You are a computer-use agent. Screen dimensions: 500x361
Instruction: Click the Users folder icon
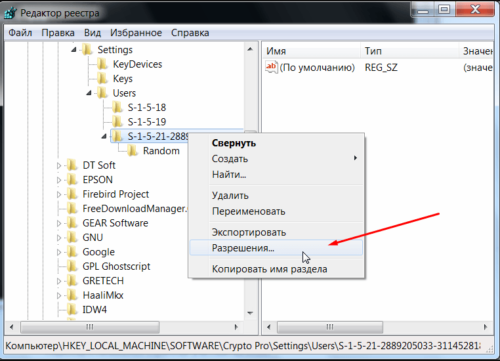click(x=103, y=93)
